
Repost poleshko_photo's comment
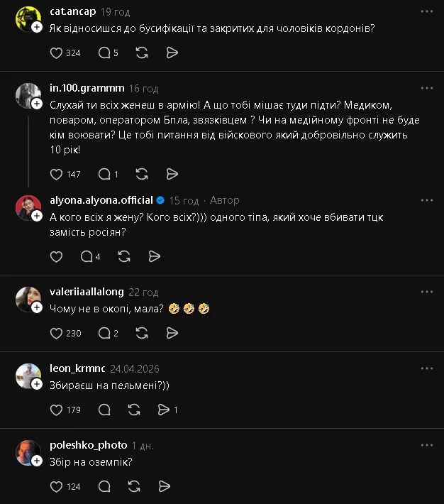pos(134,486)
